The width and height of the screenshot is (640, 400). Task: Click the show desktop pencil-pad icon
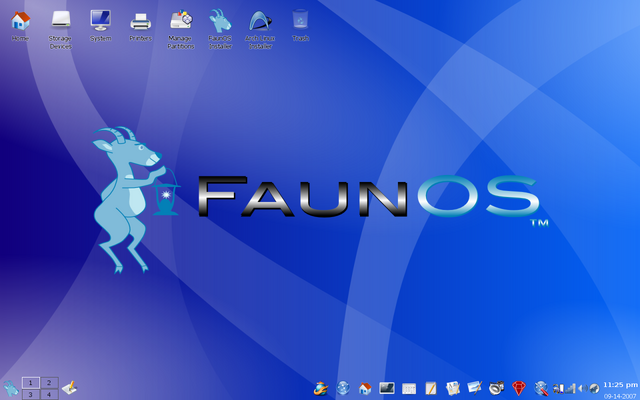coord(69,387)
